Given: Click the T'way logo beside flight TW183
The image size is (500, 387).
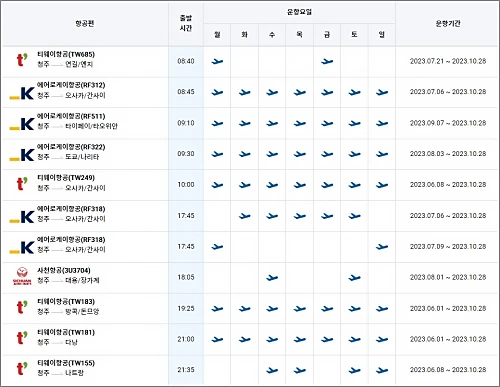Looking at the screenshot, I should (x=22, y=307).
